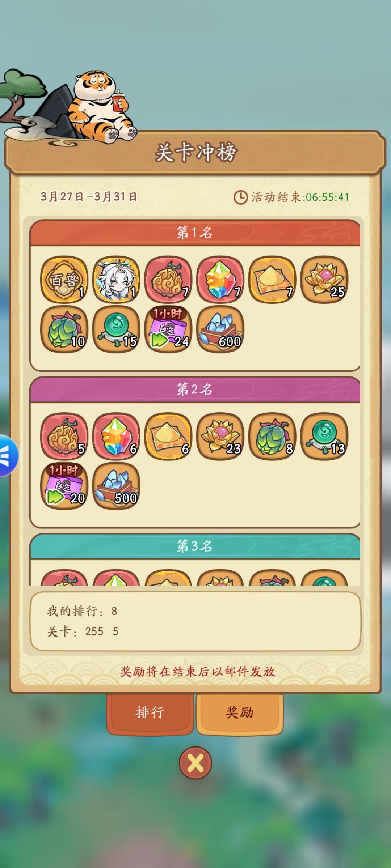The image size is (391, 868).
Task: Tap the jade orb reward showing 15
Action: pyautogui.click(x=116, y=329)
